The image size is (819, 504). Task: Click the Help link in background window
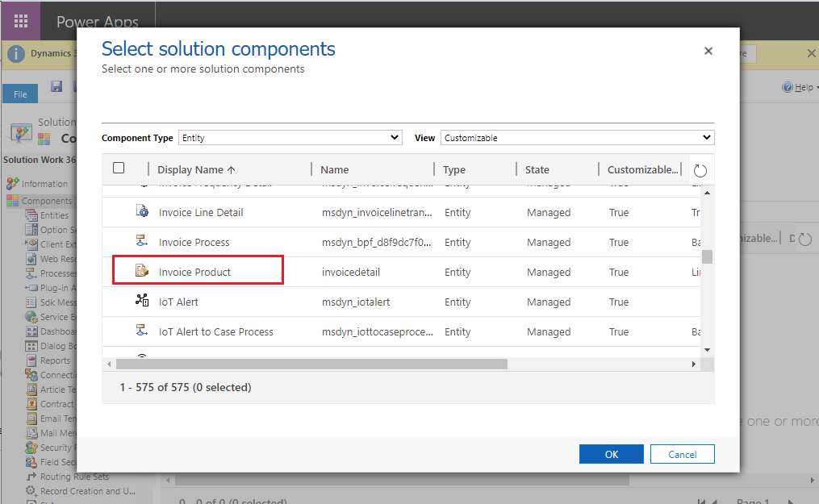click(804, 87)
